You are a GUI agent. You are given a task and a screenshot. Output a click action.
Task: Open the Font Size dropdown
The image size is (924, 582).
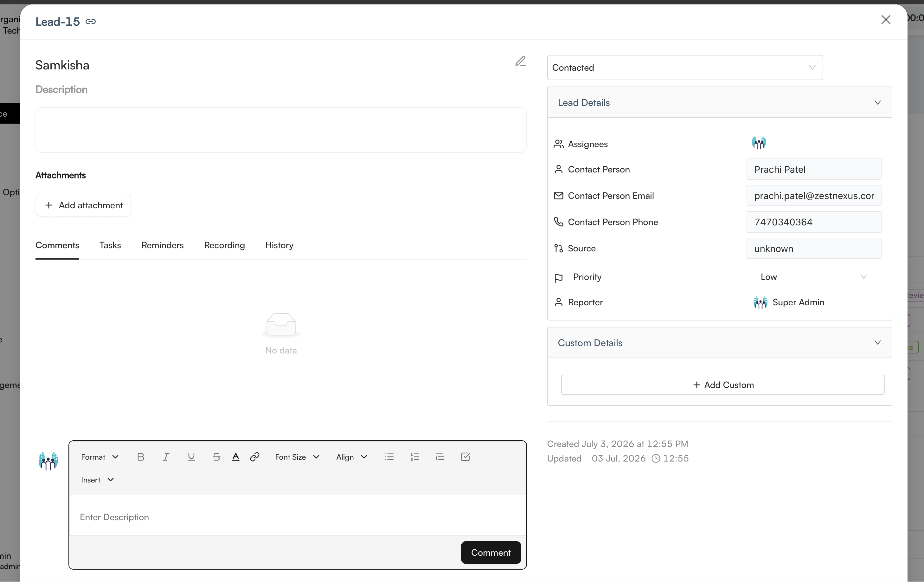click(297, 457)
